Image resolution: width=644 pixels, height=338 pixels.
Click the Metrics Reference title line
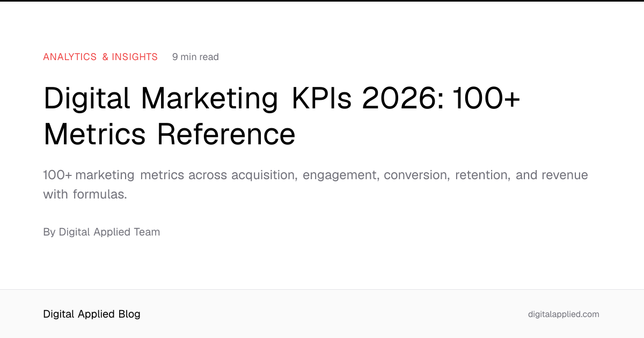coord(169,135)
